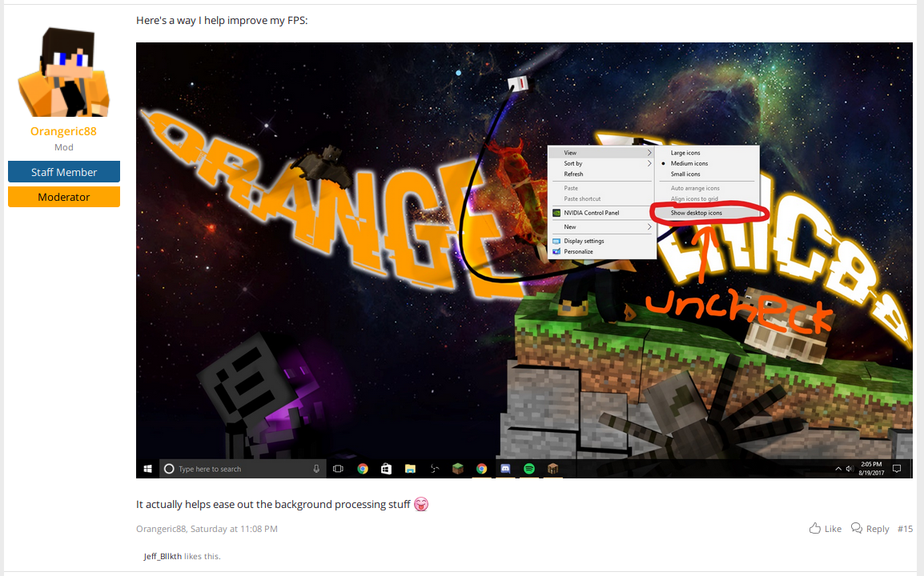Click the microphone icon in search box
Image resolution: width=924 pixels, height=576 pixels.
tap(316, 469)
